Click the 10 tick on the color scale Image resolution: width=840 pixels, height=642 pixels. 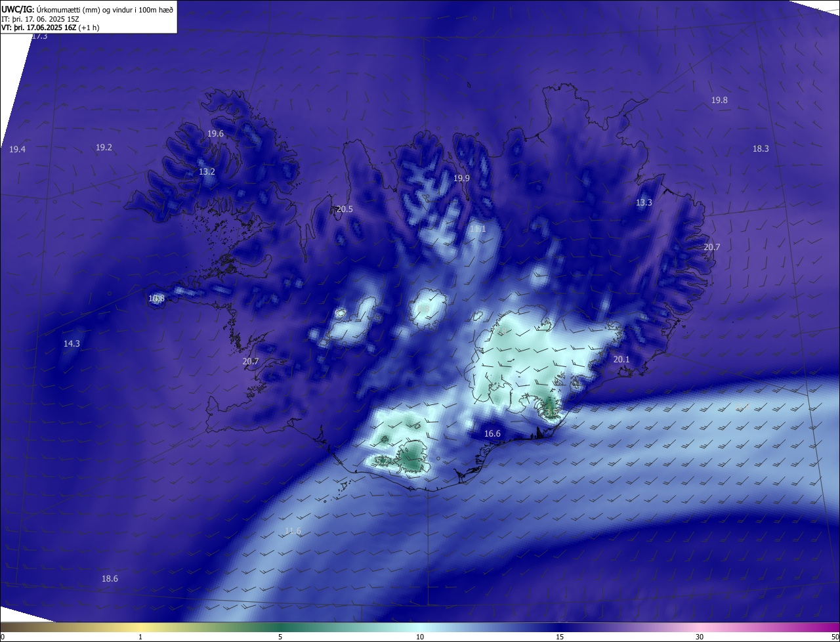pyautogui.click(x=420, y=637)
